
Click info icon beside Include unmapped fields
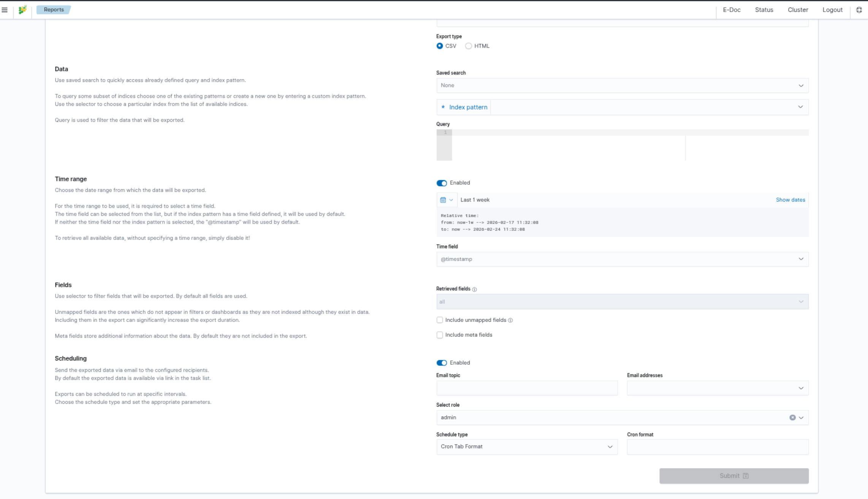(x=510, y=320)
